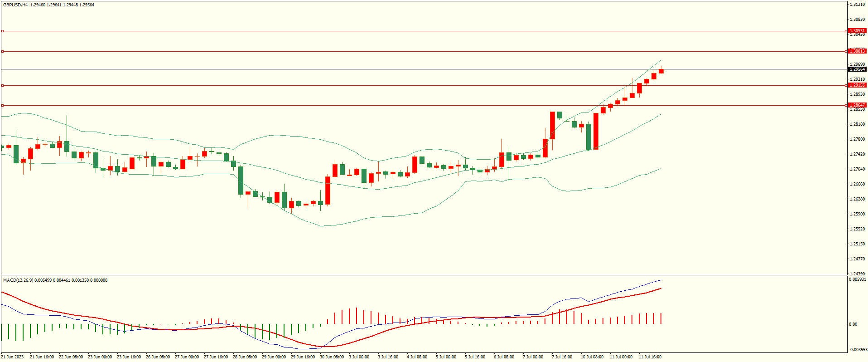Click the 29 Jun 00:00 time label
The image size is (868, 362).
tap(274, 357)
